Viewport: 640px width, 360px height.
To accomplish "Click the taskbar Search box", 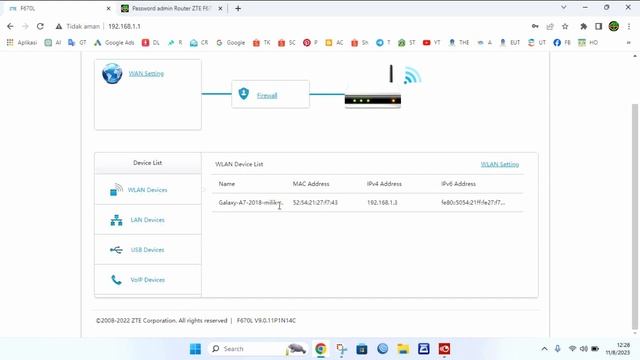I will pyautogui.click(x=257, y=349).
